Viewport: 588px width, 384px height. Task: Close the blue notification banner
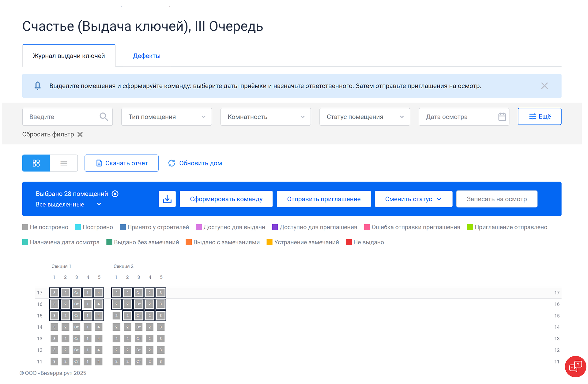pyautogui.click(x=544, y=86)
